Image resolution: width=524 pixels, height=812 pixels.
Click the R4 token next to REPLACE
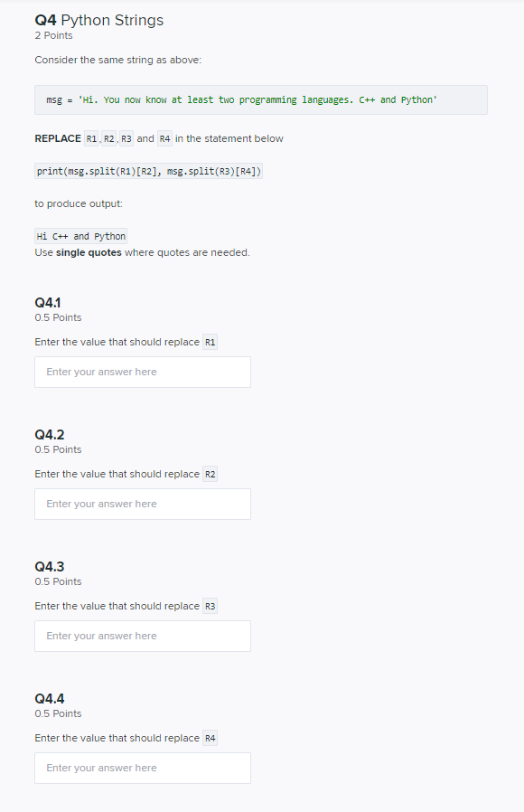164,138
